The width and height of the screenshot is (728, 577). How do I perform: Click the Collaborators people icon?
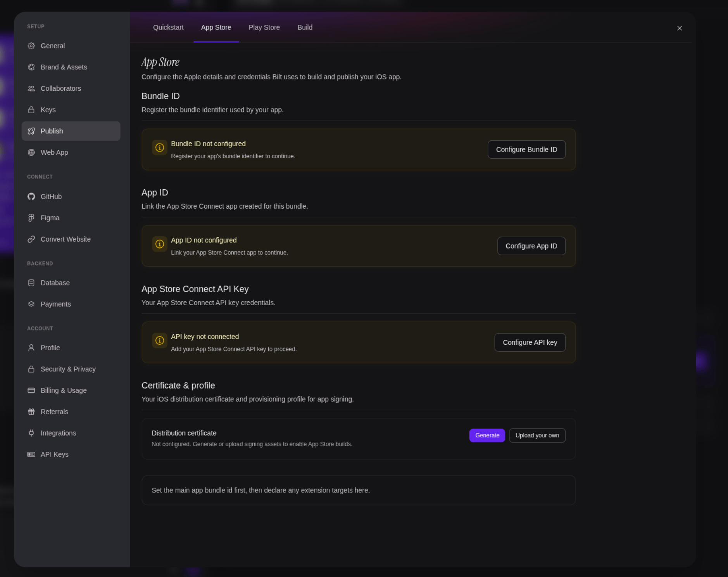31,88
